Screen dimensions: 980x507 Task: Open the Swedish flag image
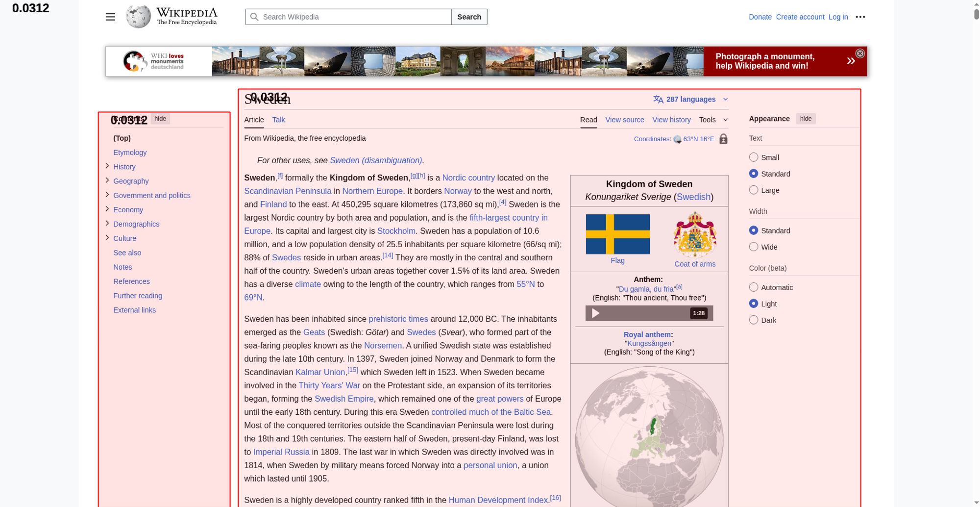point(618,234)
